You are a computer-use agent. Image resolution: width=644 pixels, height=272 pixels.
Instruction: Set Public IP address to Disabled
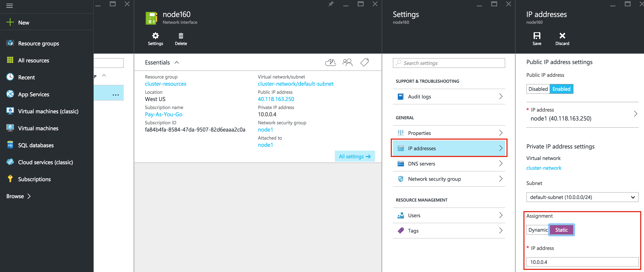pos(538,89)
